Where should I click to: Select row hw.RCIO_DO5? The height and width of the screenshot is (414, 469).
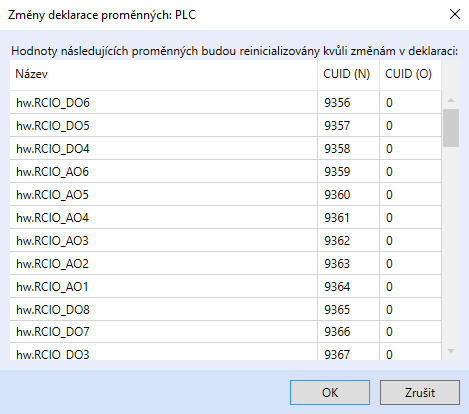coord(225,125)
